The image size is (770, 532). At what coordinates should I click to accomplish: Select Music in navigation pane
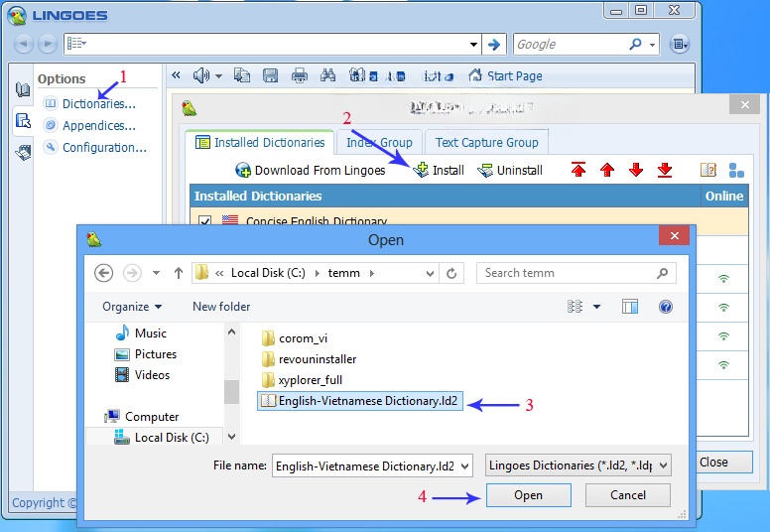143,333
